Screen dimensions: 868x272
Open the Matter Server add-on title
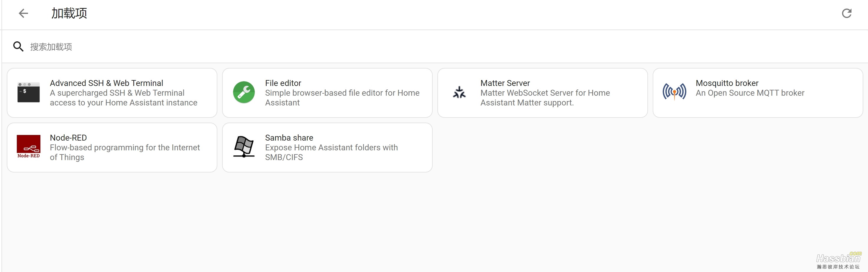[505, 83]
